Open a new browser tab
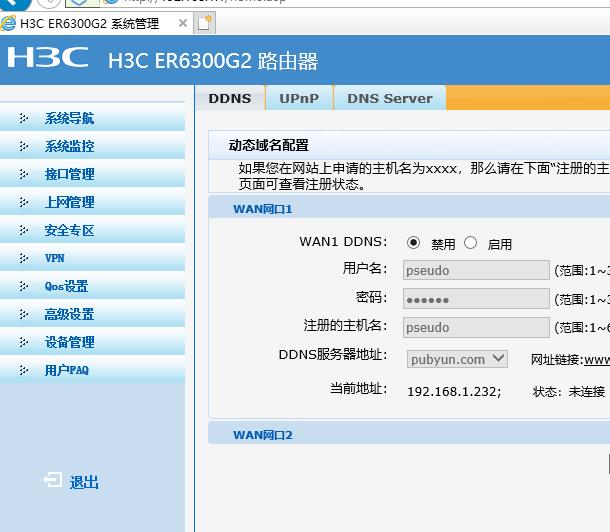 tap(205, 23)
